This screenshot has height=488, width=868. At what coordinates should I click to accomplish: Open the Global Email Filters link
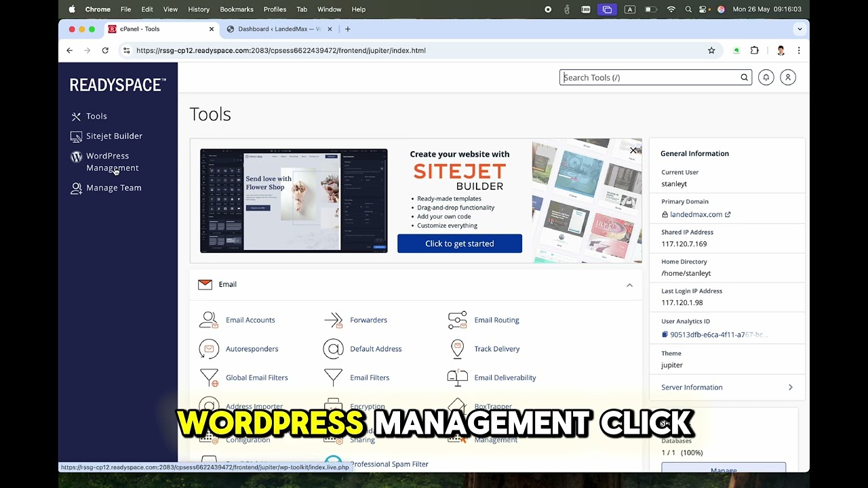(256, 378)
